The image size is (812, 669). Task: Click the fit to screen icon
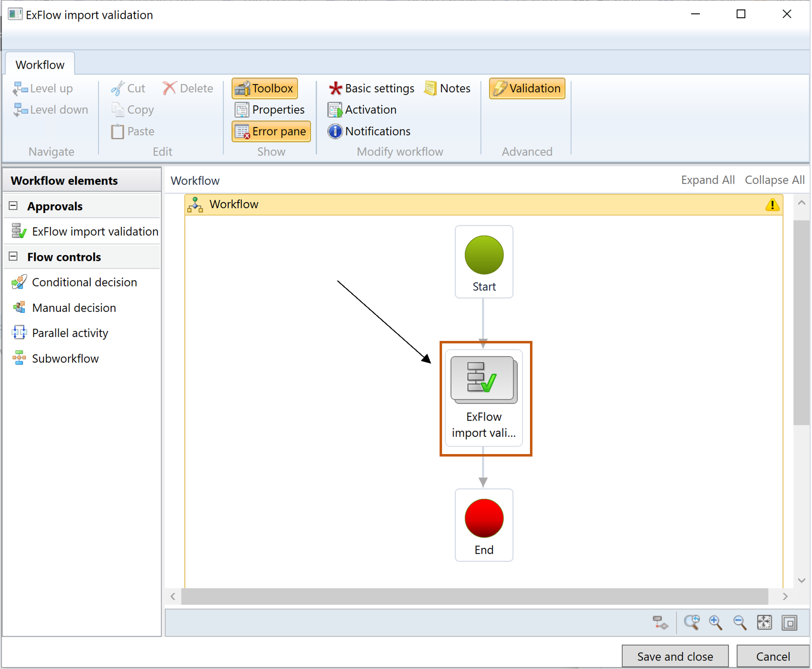pos(765,623)
